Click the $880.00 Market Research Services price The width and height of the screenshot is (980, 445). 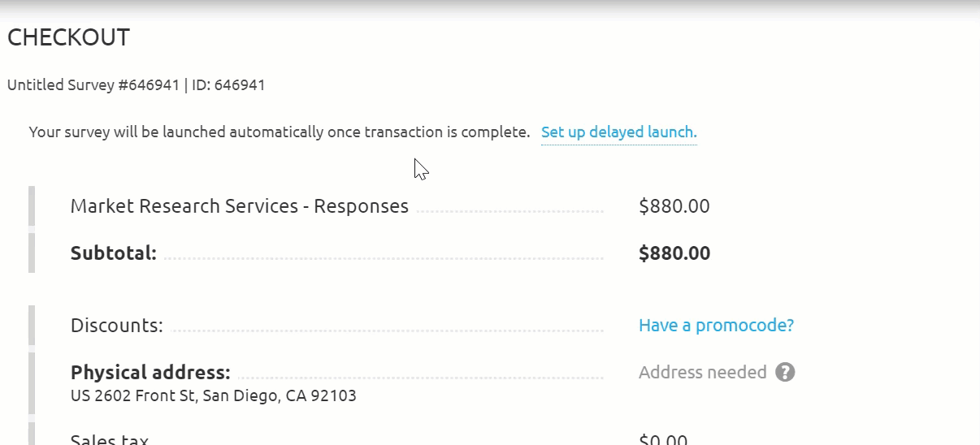(x=674, y=206)
